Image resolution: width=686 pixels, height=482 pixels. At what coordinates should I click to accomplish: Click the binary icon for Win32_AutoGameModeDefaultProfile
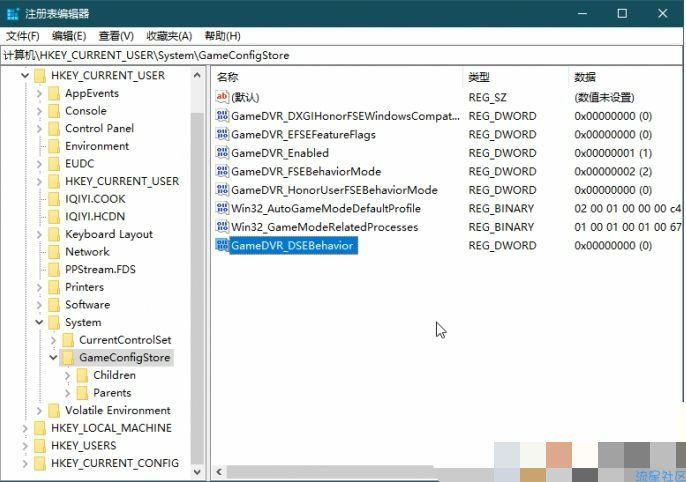point(222,208)
